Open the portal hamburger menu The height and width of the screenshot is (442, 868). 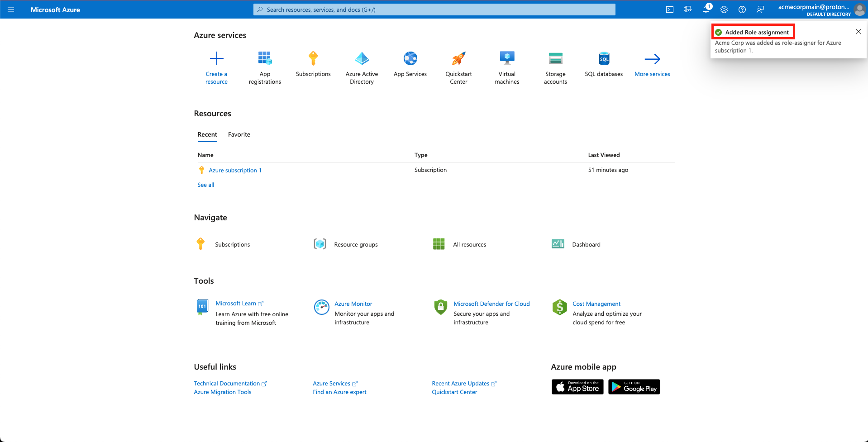pos(11,10)
